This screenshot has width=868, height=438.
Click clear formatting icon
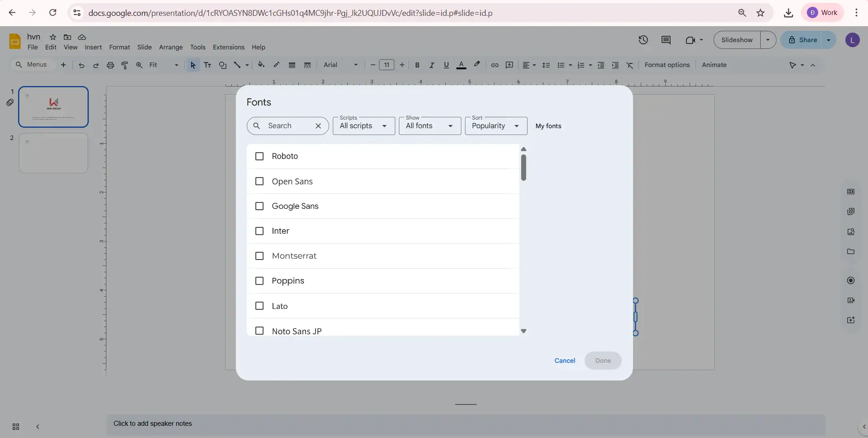(630, 65)
